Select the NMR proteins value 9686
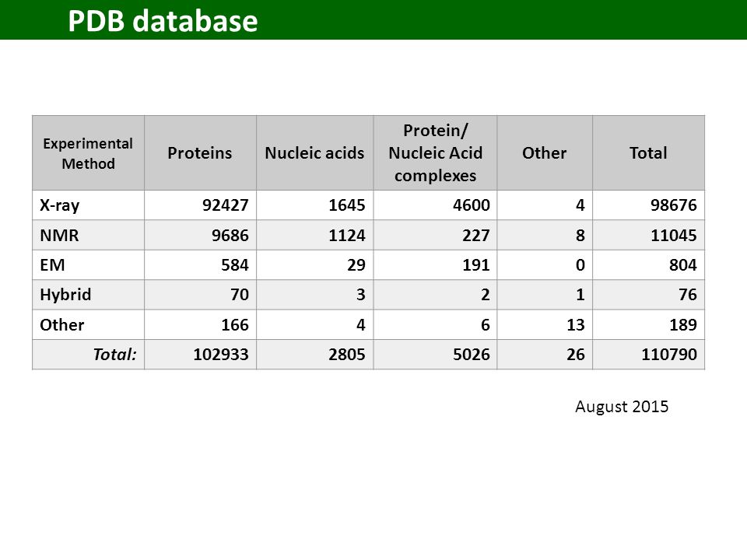Image resolution: width=747 pixels, height=560 pixels. pyautogui.click(x=230, y=235)
